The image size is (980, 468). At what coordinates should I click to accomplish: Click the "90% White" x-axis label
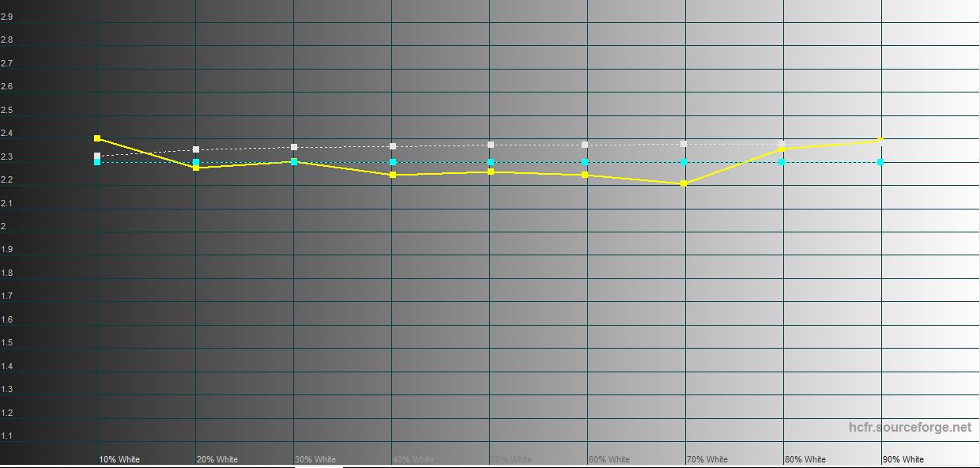pyautogui.click(x=903, y=459)
